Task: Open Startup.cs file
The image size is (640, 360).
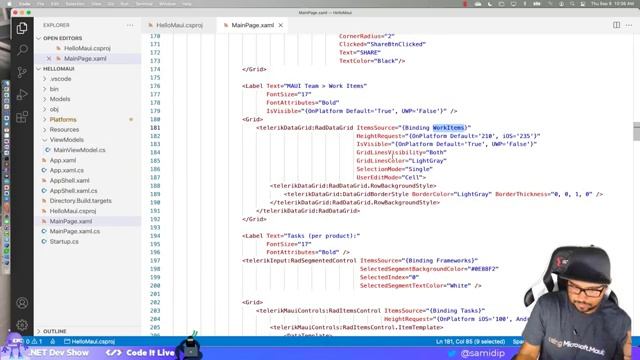Action: tap(64, 242)
